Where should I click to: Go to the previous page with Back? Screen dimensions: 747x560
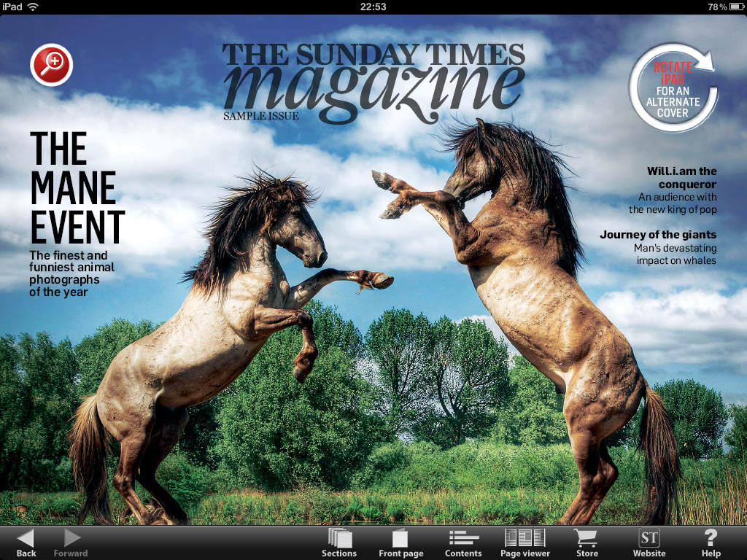[x=26, y=542]
